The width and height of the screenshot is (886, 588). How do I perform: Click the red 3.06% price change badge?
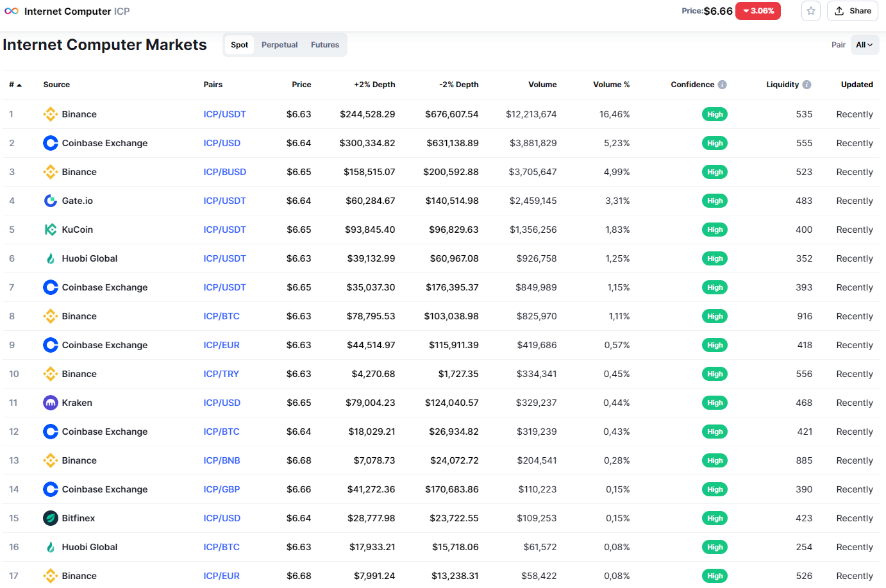[x=758, y=11]
